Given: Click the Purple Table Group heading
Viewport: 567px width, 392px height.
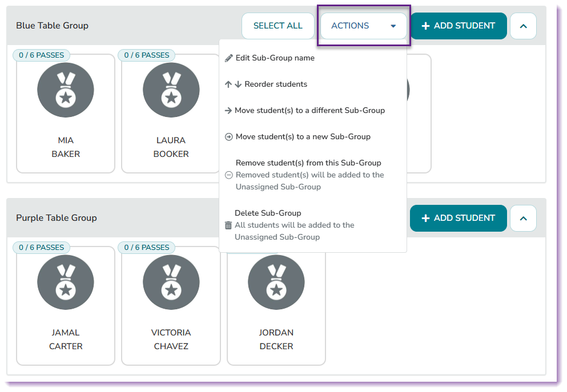Looking at the screenshot, I should 57,218.
